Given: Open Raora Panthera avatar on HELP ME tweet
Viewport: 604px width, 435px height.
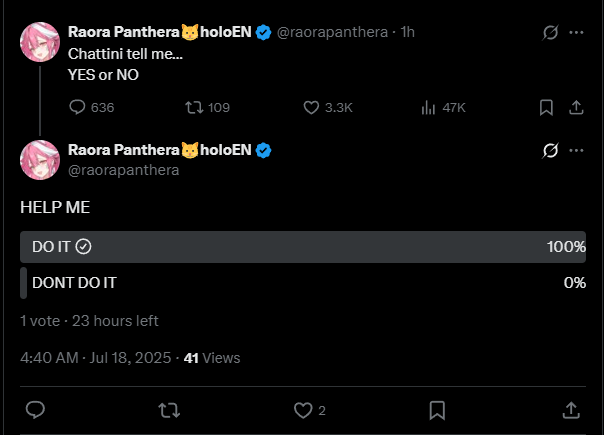Looking at the screenshot, I should pos(39,159).
